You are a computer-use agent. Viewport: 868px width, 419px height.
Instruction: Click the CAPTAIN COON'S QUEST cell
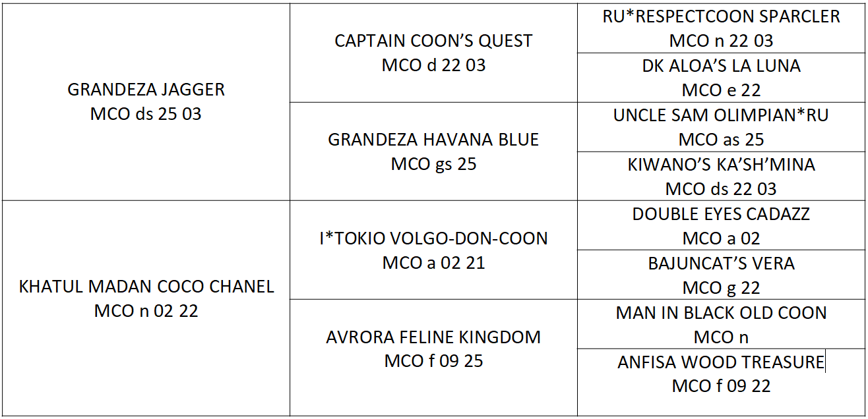point(433,53)
